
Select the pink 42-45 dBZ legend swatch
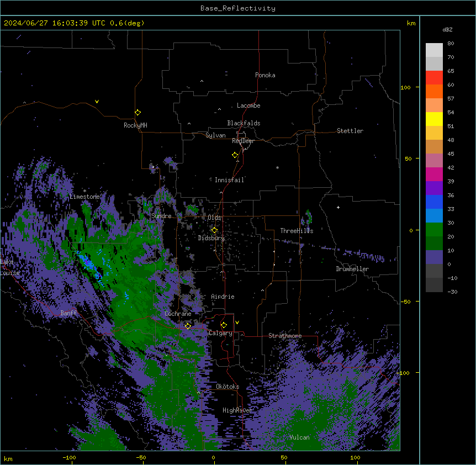tap(434, 161)
